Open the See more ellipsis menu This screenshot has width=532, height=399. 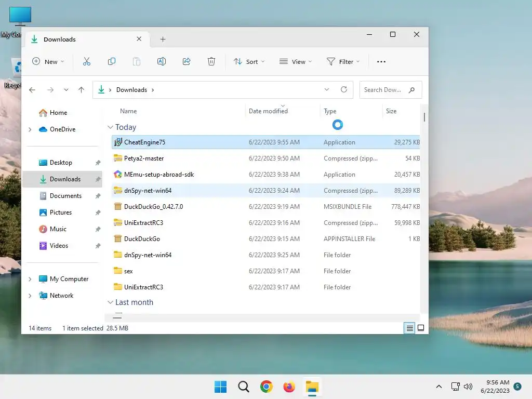coord(381,62)
